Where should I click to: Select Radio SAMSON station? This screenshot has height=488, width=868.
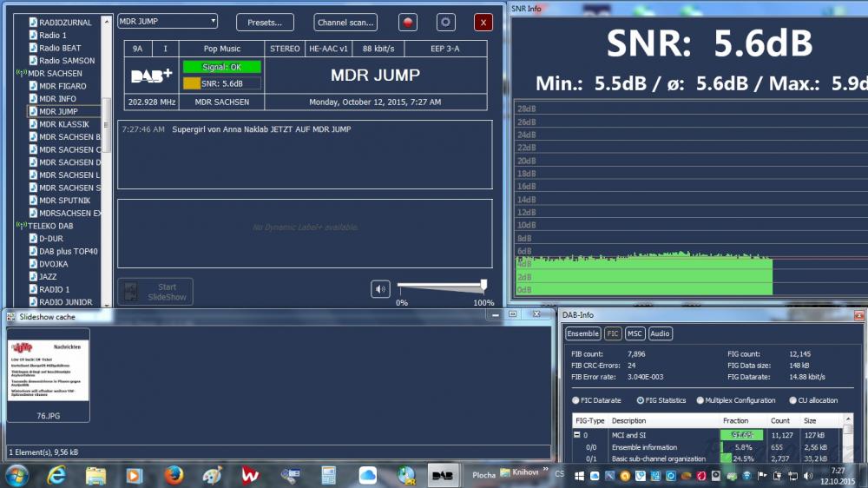click(x=67, y=61)
